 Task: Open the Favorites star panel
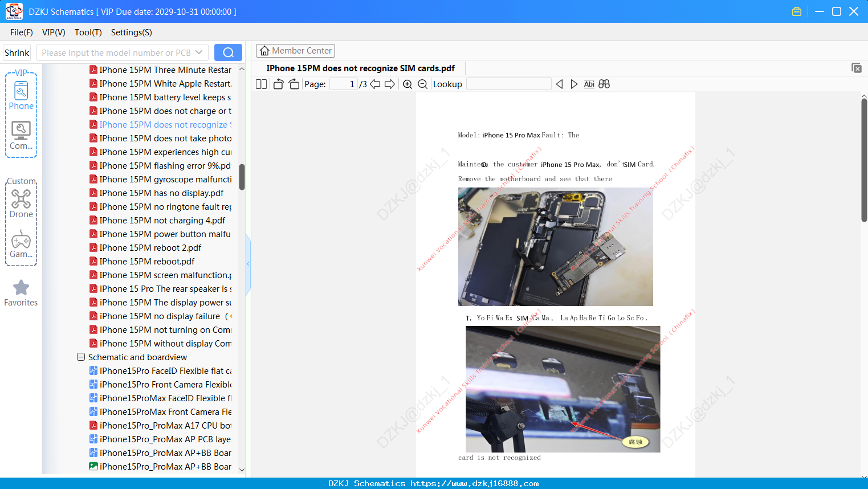(21, 294)
